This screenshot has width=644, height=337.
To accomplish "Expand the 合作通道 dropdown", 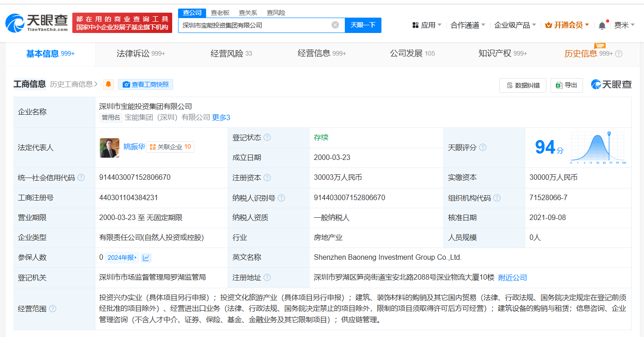I will pyautogui.click(x=468, y=25).
